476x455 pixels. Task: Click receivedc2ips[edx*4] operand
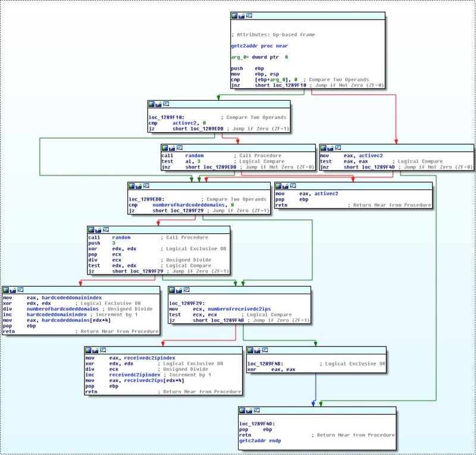pyautogui.click(x=141, y=380)
